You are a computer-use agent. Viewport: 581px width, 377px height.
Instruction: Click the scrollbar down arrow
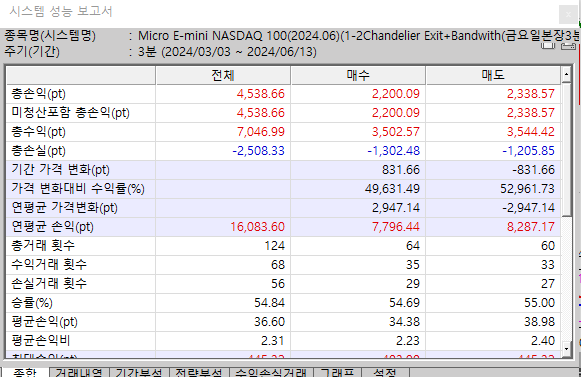(x=566, y=349)
